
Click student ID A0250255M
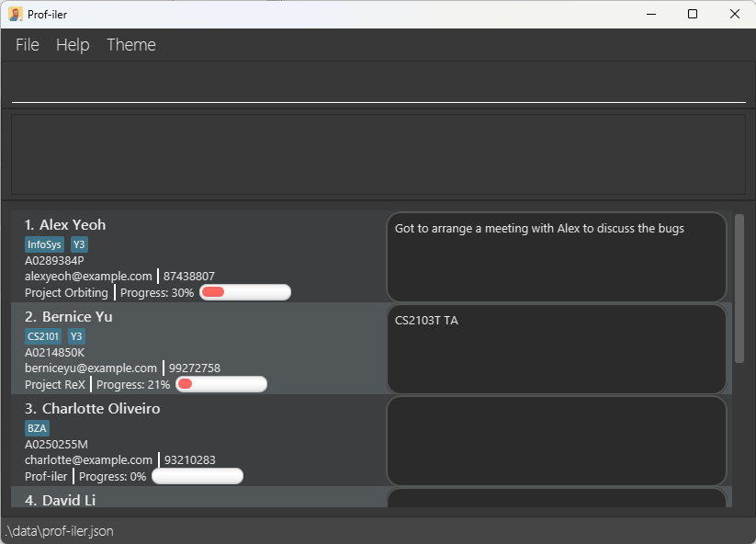56,444
